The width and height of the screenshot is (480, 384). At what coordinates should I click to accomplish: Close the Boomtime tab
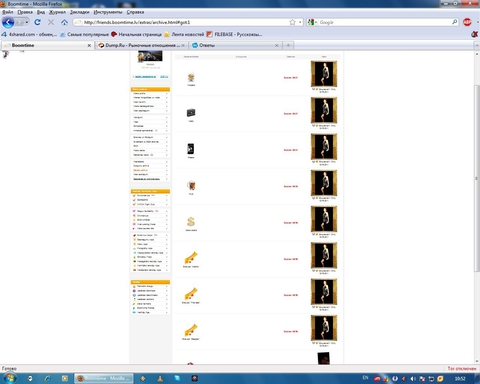click(89, 45)
